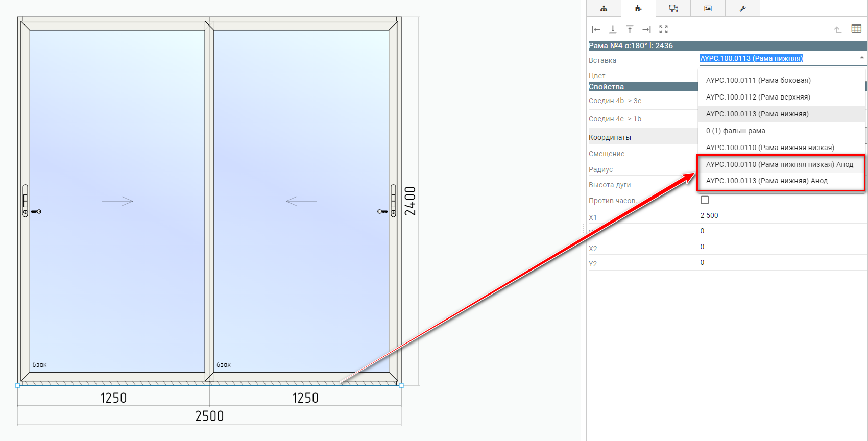The image size is (868, 441).
Task: Edit the X2 value field
Action: point(783,247)
